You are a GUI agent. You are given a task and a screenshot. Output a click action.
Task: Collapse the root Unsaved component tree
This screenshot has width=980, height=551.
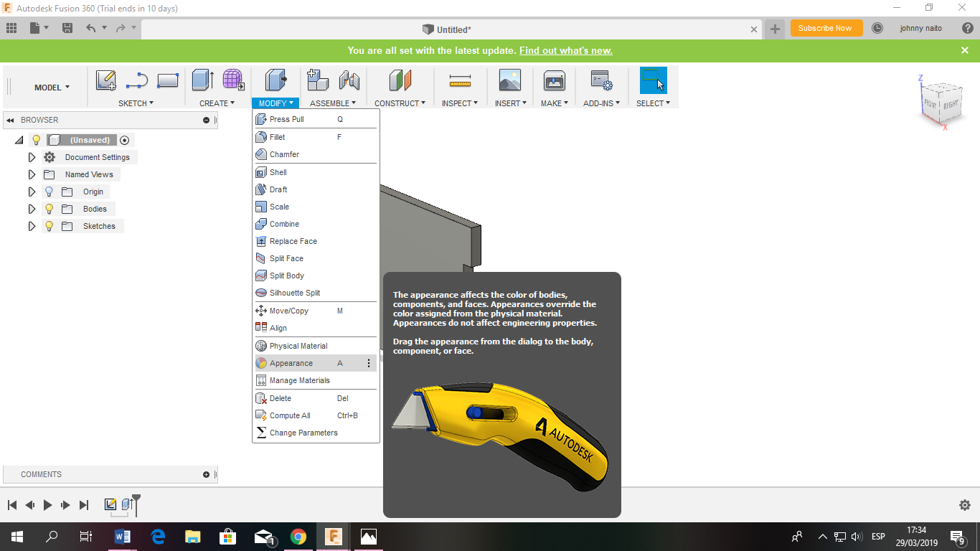click(19, 140)
